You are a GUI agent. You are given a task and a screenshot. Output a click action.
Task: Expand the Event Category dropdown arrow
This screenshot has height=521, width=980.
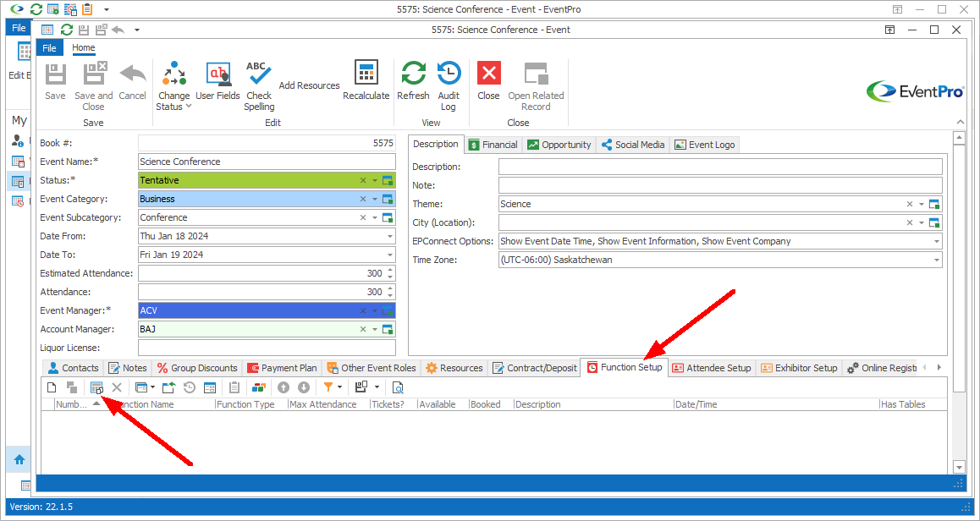coord(375,200)
